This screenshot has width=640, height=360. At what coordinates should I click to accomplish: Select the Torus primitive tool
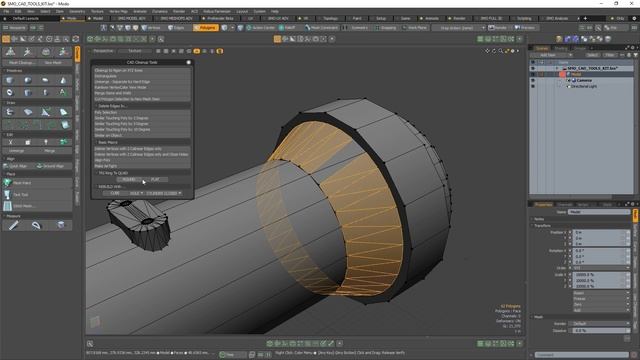click(10, 92)
